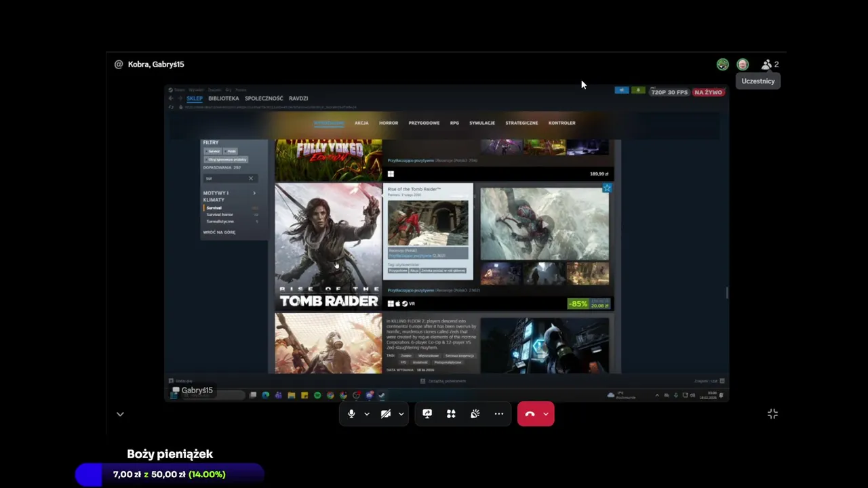Click the Boży pieniążek goal progress bar
868x488 pixels.
click(x=169, y=474)
